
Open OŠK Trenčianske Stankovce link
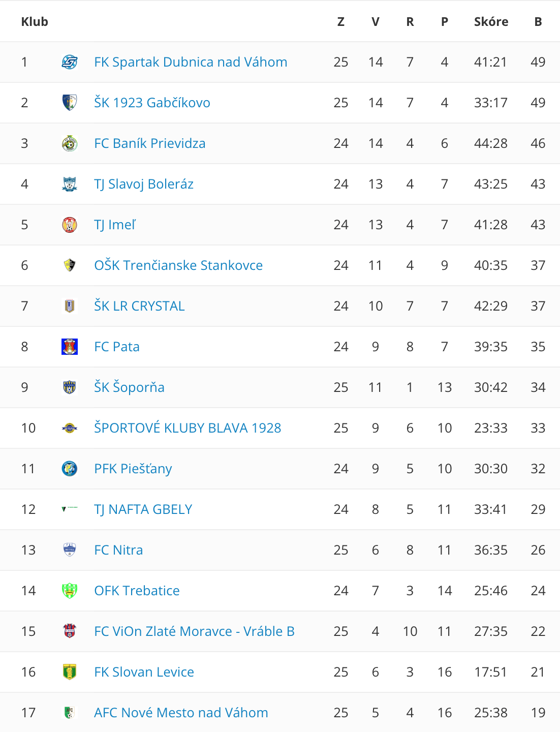[x=178, y=265]
